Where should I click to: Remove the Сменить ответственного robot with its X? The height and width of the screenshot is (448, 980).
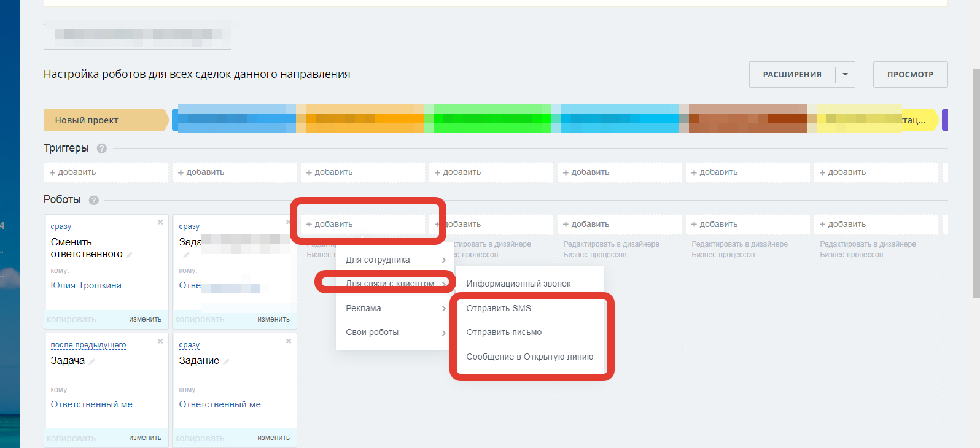pos(160,222)
